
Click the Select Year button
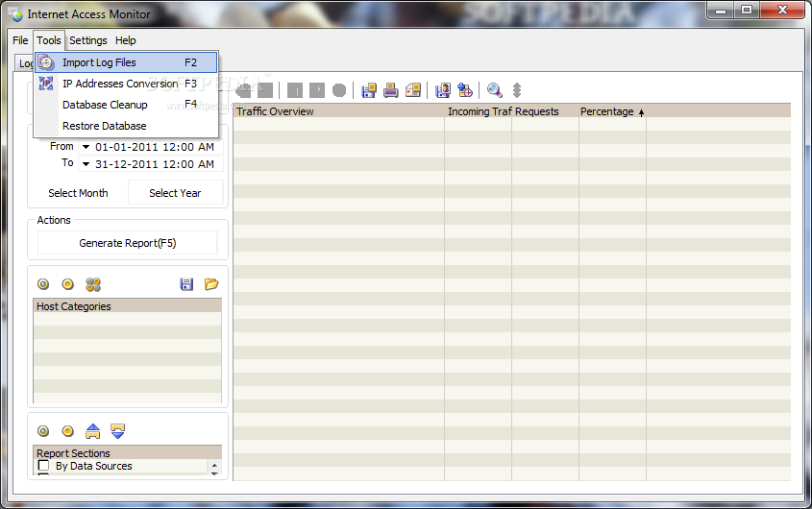click(175, 193)
